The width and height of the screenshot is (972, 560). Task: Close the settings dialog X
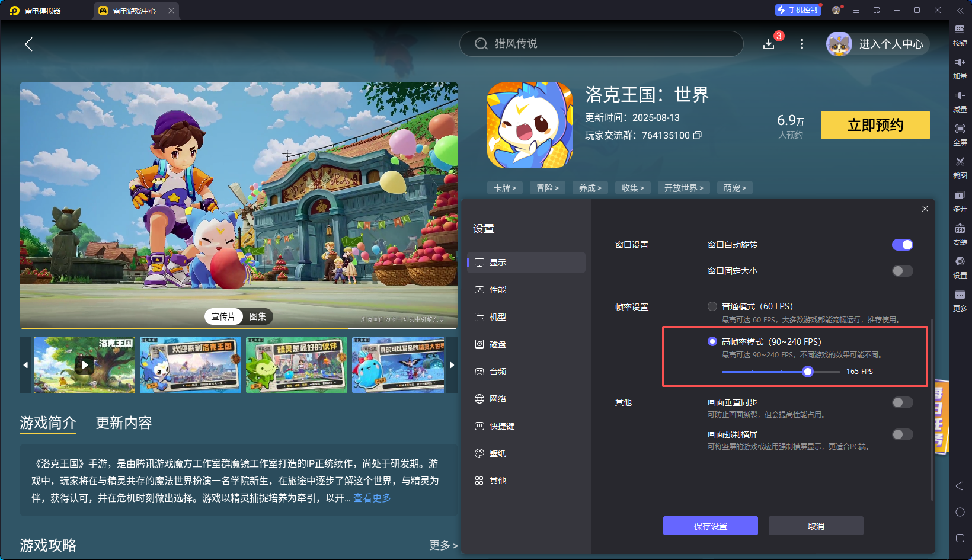(925, 209)
